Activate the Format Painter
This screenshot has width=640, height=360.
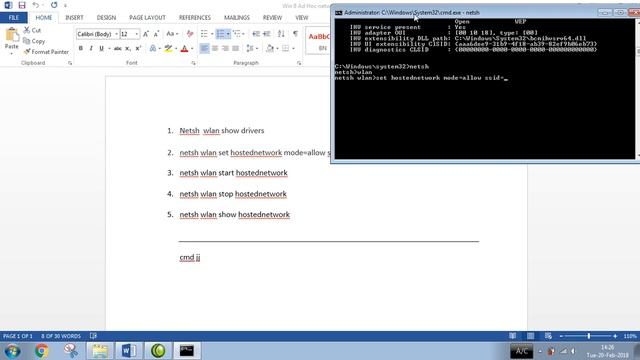coord(46,52)
